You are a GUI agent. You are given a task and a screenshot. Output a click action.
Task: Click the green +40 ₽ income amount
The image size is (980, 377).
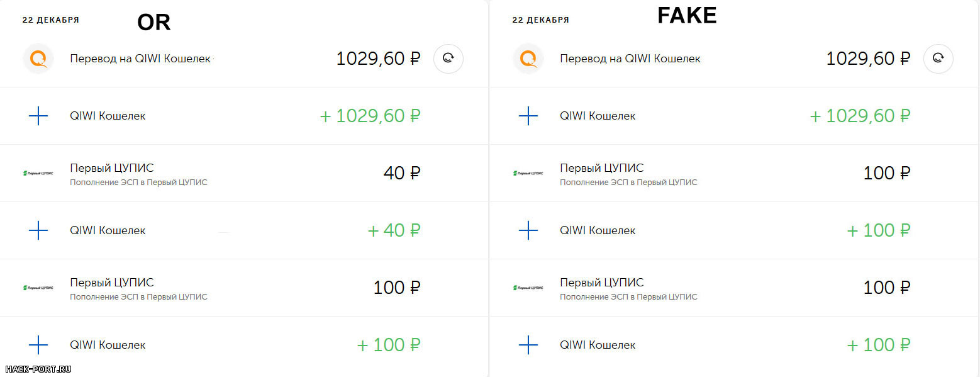click(x=394, y=230)
